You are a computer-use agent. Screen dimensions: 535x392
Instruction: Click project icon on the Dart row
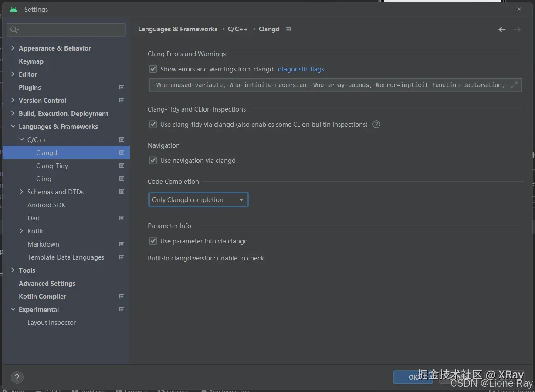point(122,218)
